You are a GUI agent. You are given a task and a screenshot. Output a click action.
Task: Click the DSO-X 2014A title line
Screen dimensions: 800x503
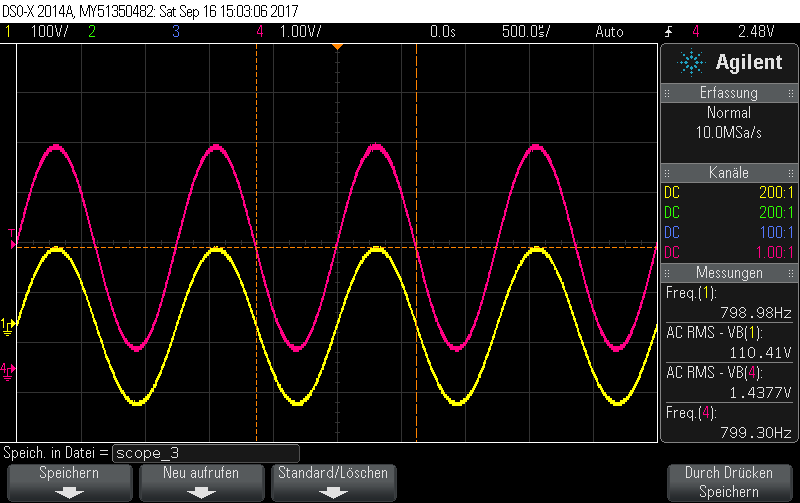coord(150,11)
